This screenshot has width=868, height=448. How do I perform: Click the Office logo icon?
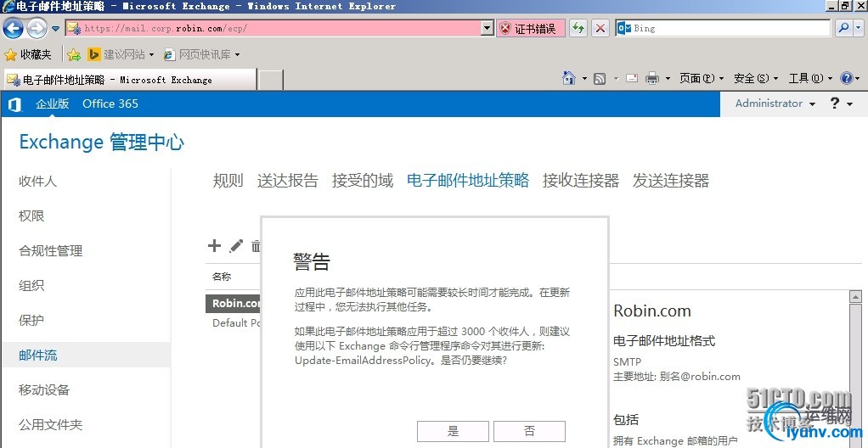coord(15,104)
